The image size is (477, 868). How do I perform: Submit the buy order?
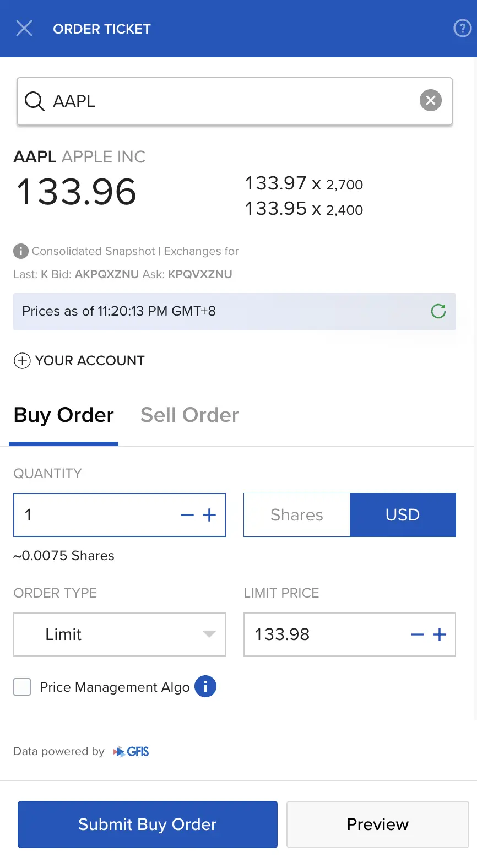pyautogui.click(x=148, y=824)
